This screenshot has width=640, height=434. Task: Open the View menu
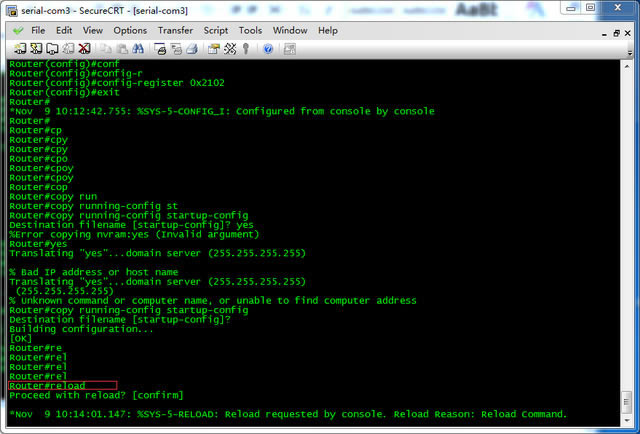[93, 31]
